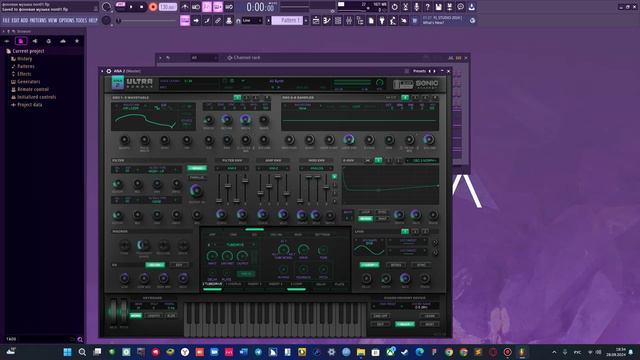Toggle the Pat/Song mode switch
Screen dimensions: 640x360
120,4
